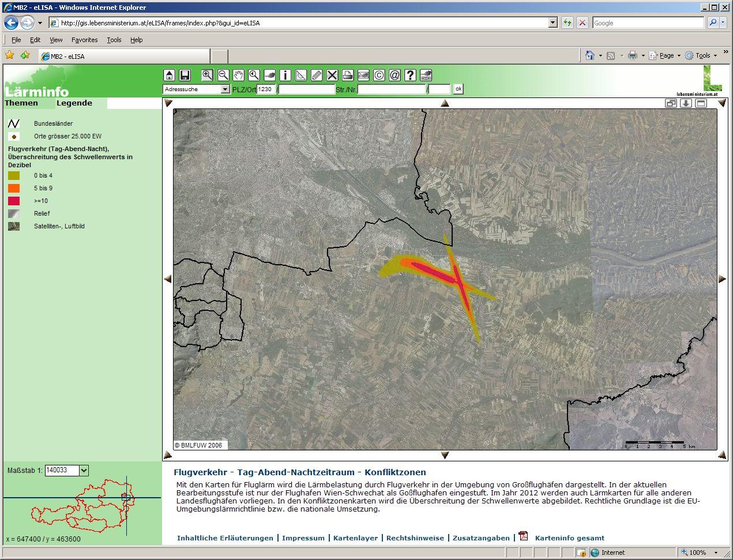
Task: Pan the map toward the northwest corner arrow
Action: 168,103
